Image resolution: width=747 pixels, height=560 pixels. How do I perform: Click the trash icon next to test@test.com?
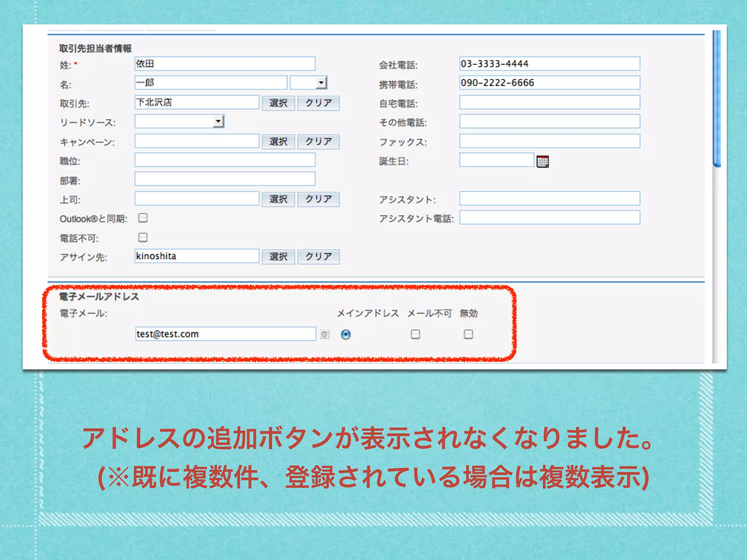(x=325, y=334)
